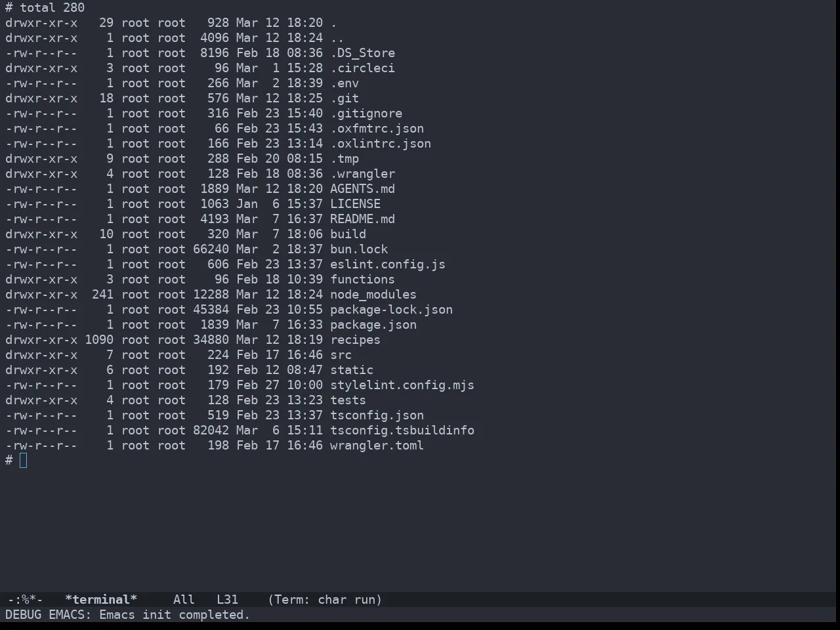Click the time 18:24 of node_modules row

[x=304, y=295]
